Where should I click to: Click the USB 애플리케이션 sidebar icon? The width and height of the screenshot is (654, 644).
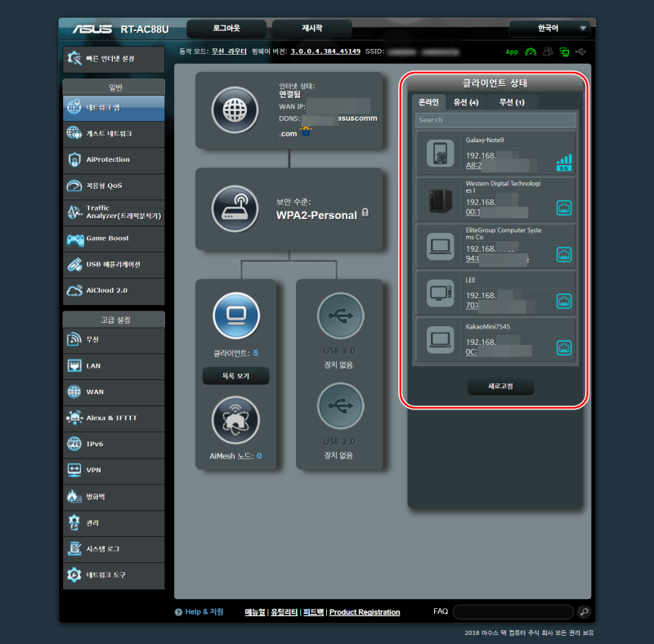coord(74,265)
